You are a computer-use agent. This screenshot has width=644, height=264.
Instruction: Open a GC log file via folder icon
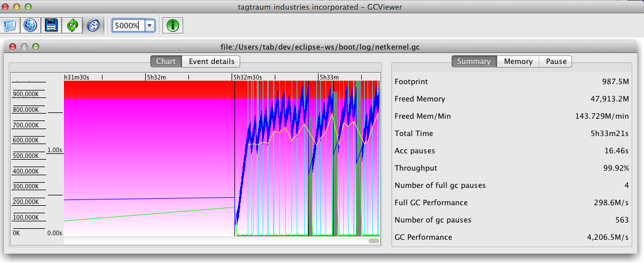[9, 25]
